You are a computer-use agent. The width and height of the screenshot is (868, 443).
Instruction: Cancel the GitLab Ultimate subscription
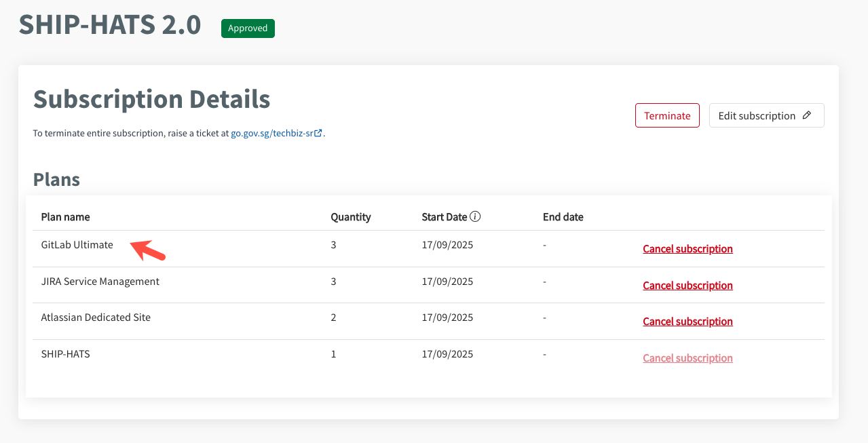687,249
